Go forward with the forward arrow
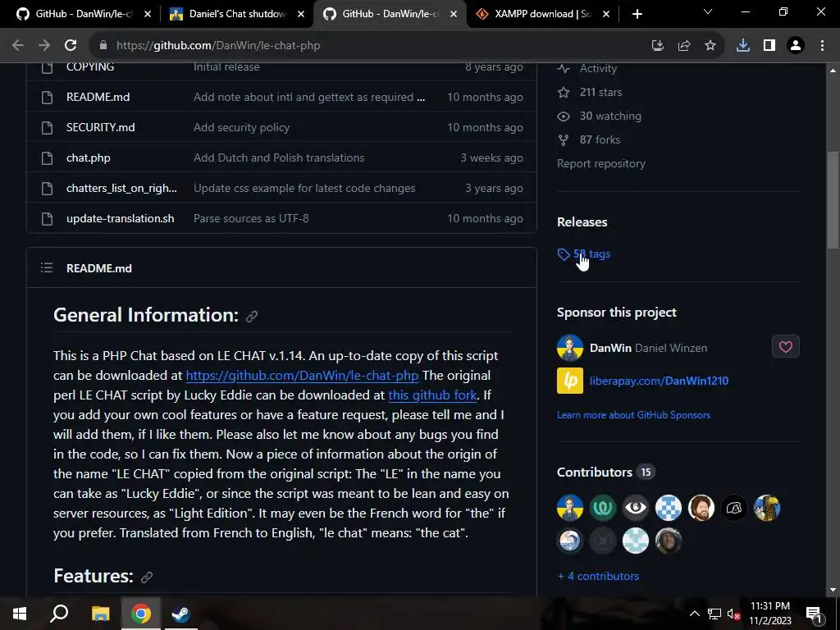840x630 pixels. tap(44, 46)
